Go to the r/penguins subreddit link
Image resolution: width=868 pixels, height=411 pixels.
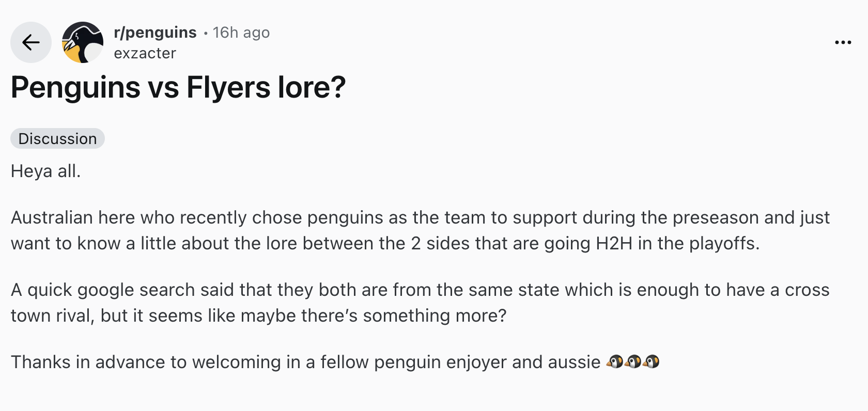pos(155,33)
